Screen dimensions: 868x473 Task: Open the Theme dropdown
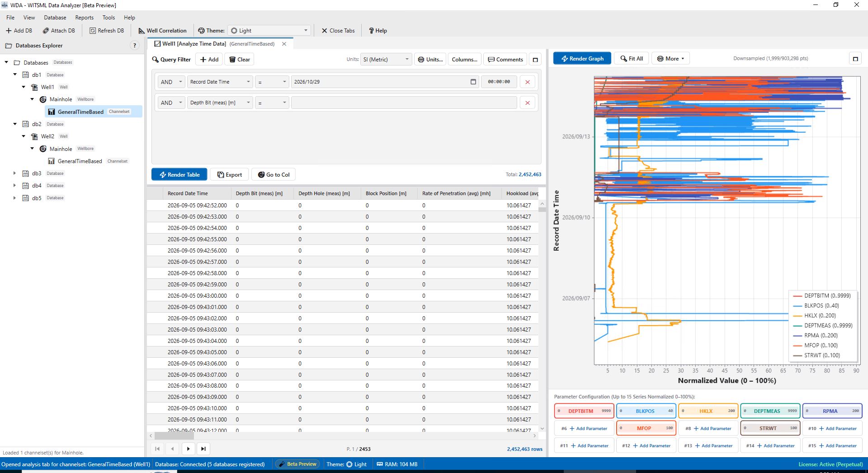pos(269,31)
